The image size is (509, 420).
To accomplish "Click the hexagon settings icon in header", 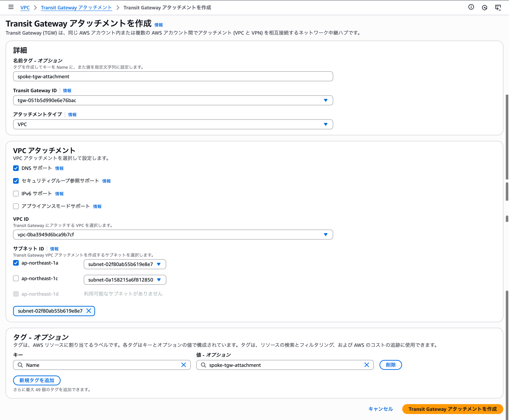I will point(484,7).
